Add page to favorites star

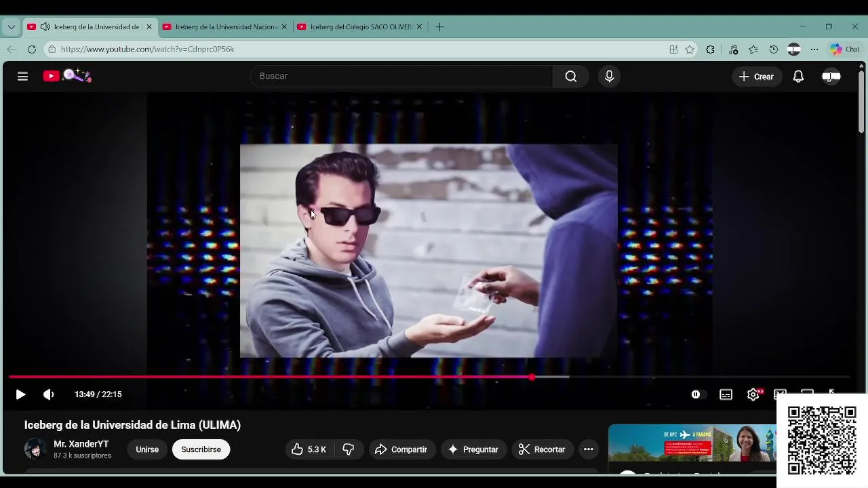point(690,49)
